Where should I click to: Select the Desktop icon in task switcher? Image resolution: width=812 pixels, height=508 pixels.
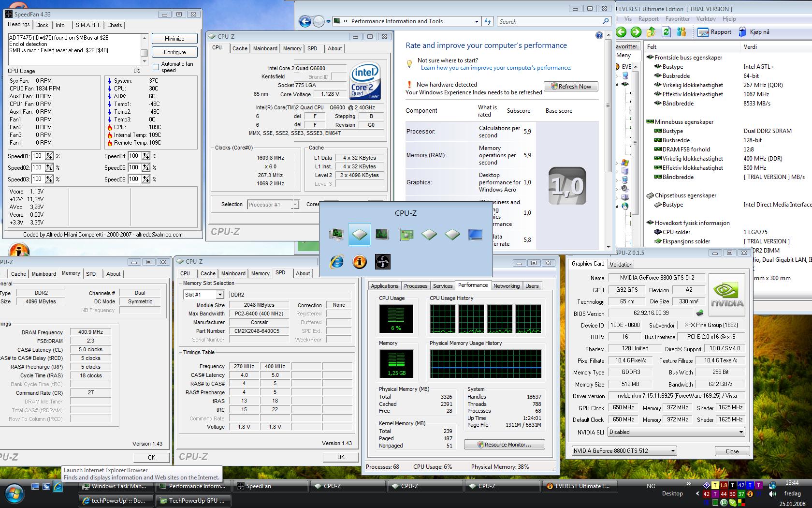(x=475, y=235)
